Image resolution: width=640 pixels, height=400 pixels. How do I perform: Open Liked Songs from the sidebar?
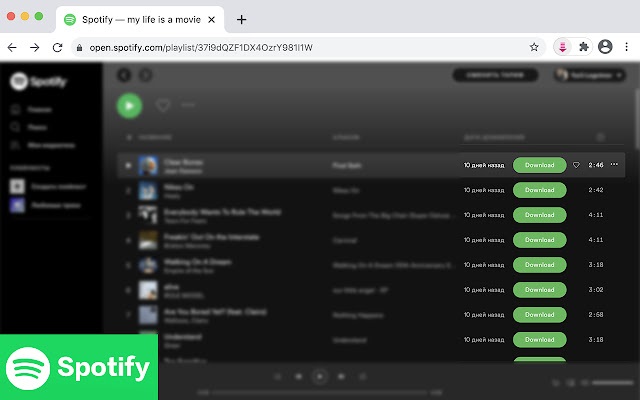[16, 205]
